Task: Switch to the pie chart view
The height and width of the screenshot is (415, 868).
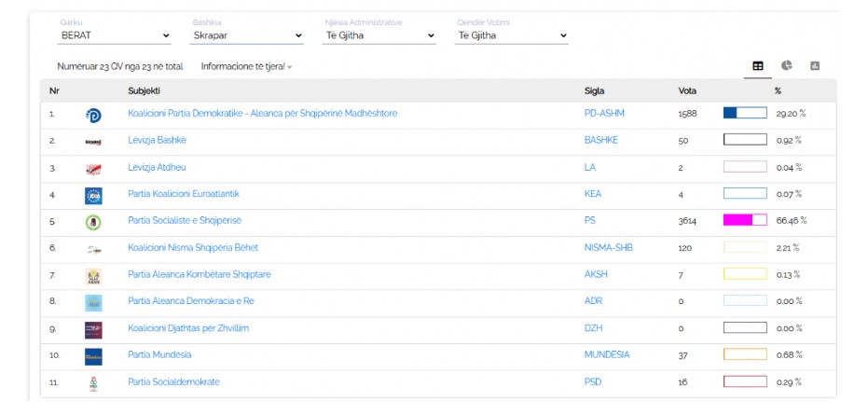Action: click(787, 66)
